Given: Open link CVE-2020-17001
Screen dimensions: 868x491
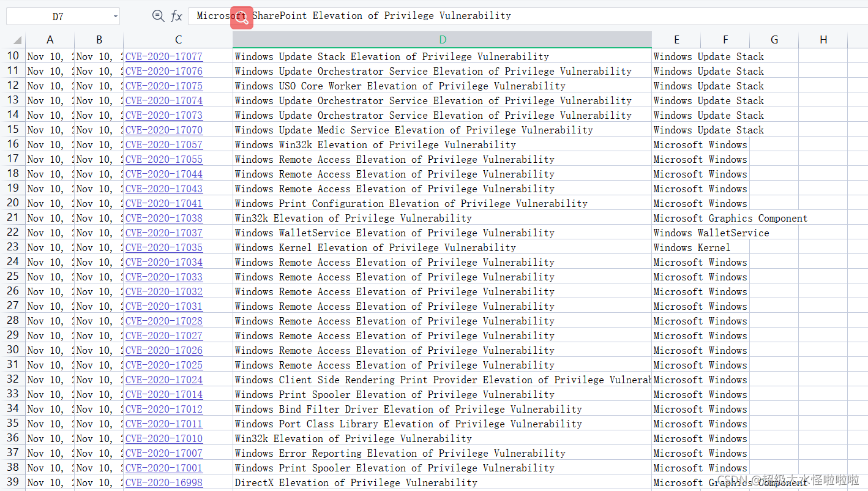Looking at the screenshot, I should pos(164,468).
